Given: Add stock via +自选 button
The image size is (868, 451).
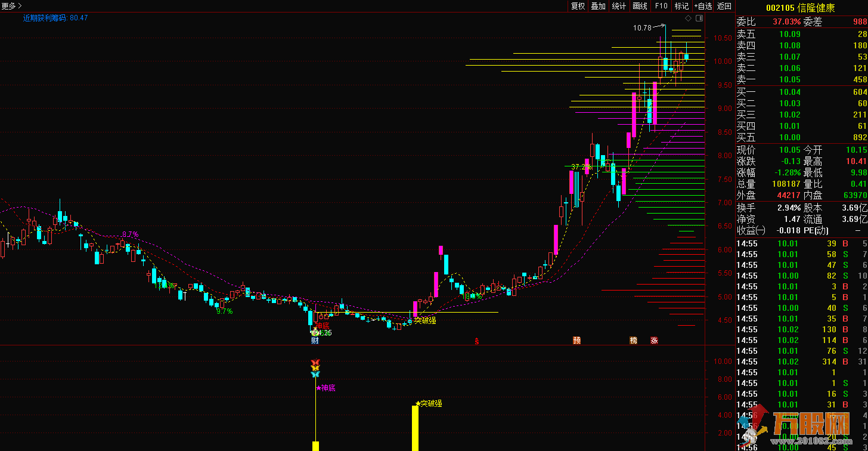Looking at the screenshot, I should point(703,6).
